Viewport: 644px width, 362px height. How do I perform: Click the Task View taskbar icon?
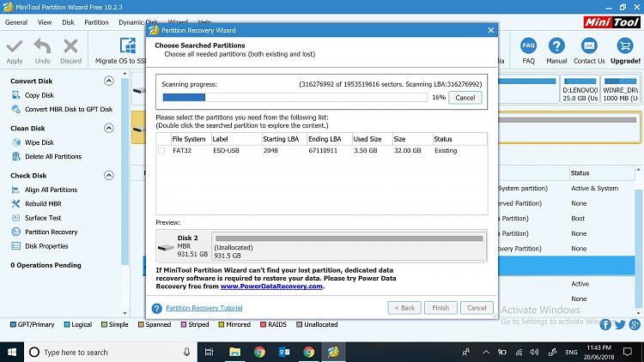(209, 353)
